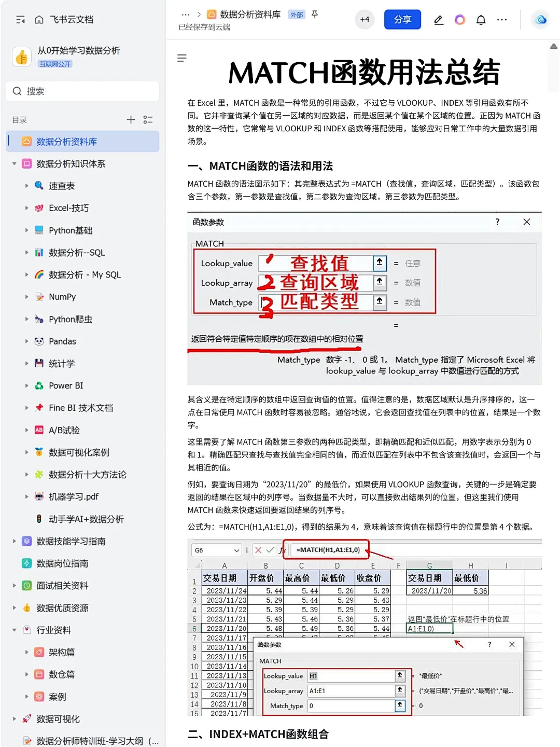Screen dimensions: 560x747
Task: Expand the NumPy node
Action: [x=27, y=297]
